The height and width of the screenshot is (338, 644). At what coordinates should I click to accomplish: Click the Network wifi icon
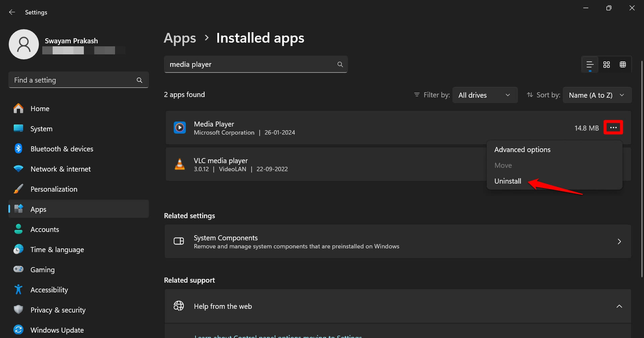[18, 168]
